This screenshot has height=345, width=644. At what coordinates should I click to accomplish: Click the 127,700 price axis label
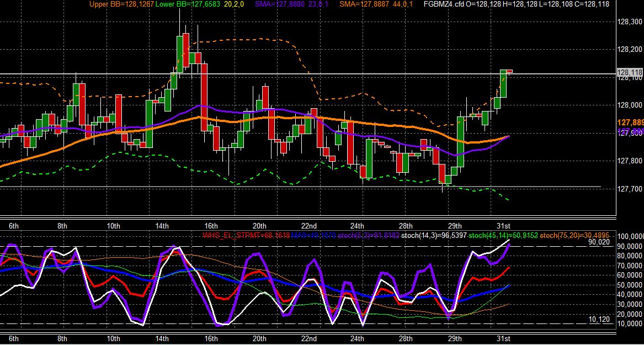[x=630, y=189]
